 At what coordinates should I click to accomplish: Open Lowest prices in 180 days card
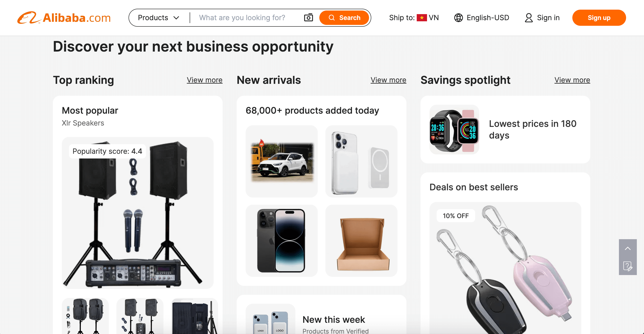pyautogui.click(x=505, y=129)
